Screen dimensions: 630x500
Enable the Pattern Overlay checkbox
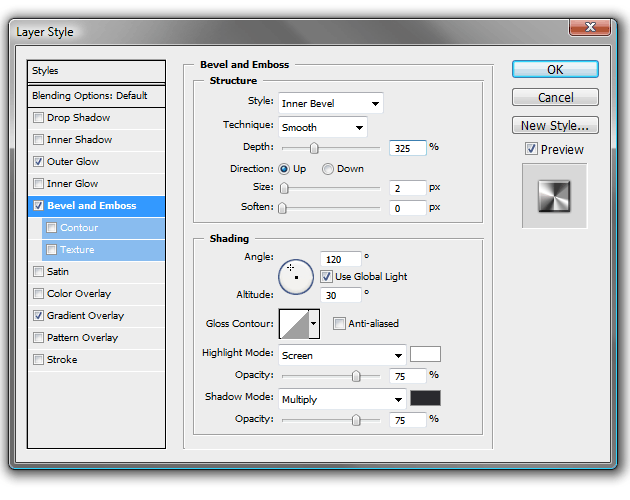38,338
